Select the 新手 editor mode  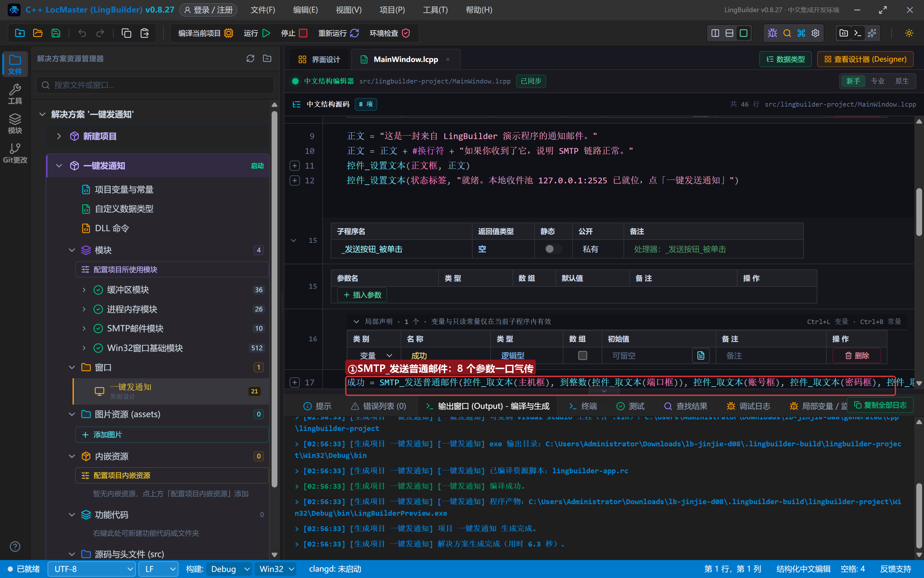click(853, 81)
